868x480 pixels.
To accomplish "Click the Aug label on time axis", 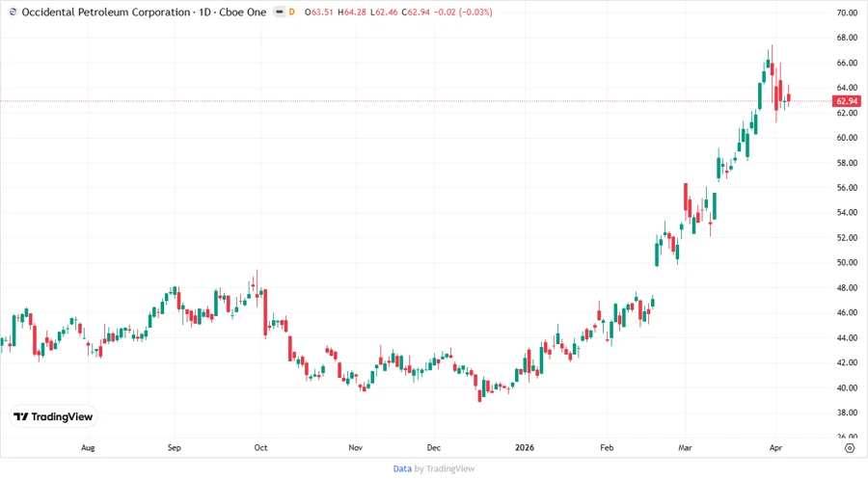I will pos(88,447).
